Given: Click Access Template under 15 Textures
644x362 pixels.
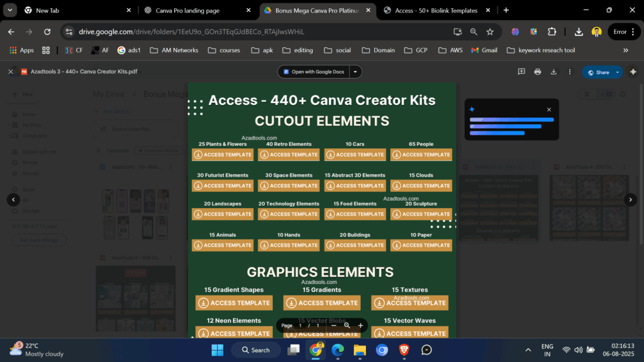Looking at the screenshot, I should click(x=410, y=303).
